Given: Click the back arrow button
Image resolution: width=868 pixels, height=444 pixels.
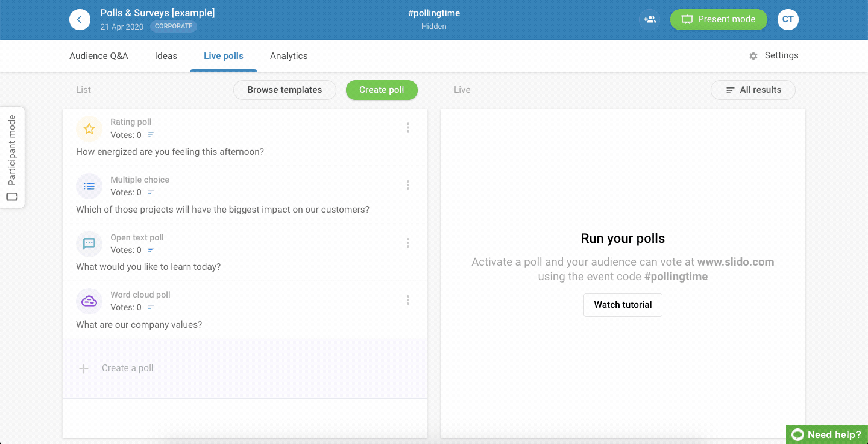Looking at the screenshot, I should click(80, 20).
